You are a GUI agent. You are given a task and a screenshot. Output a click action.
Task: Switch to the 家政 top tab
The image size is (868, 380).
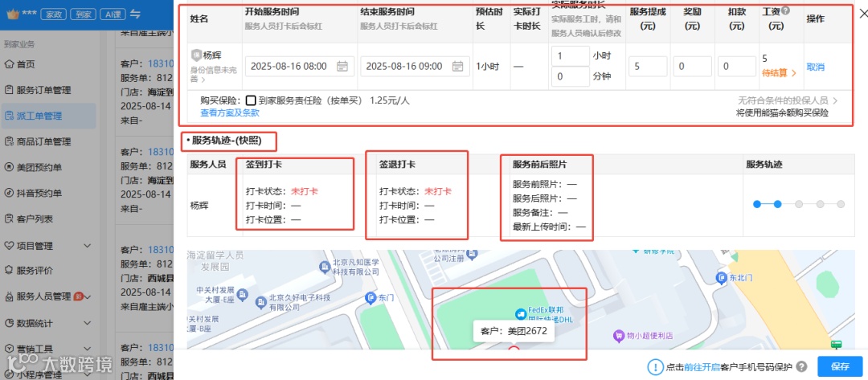(x=52, y=14)
